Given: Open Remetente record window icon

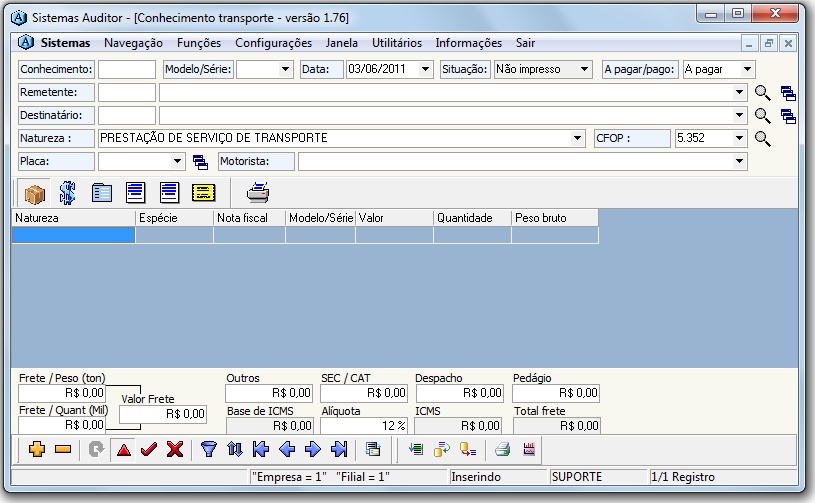Looking at the screenshot, I should point(788,93).
